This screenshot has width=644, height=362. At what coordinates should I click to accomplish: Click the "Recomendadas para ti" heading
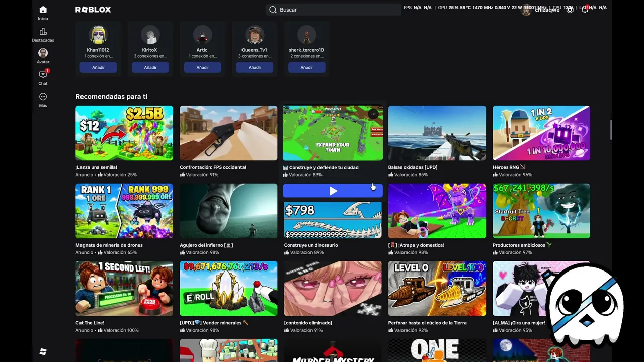[111, 96]
